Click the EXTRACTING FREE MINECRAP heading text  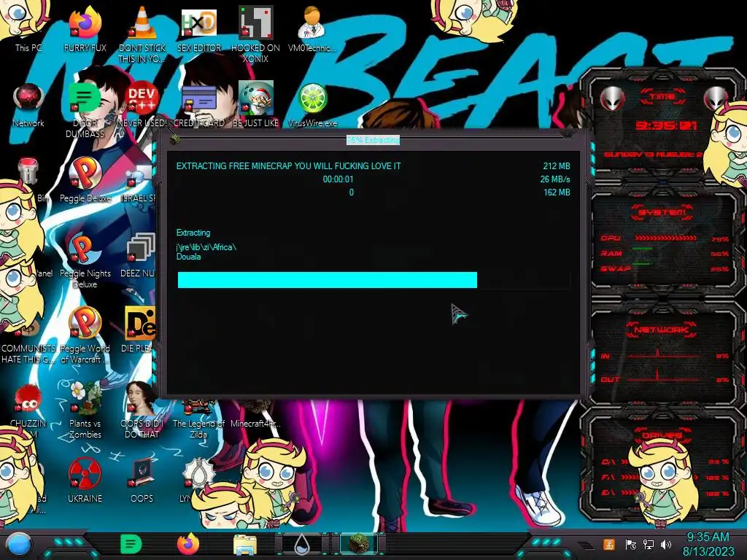289,166
